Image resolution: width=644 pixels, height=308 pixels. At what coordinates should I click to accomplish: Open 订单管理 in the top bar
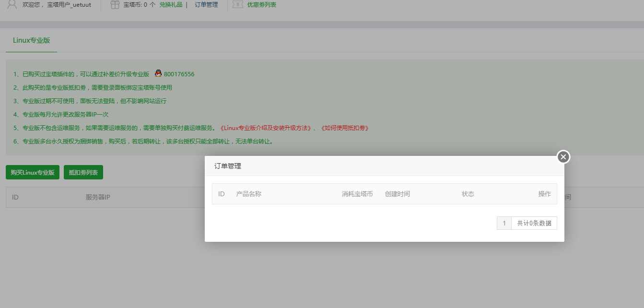point(206,5)
